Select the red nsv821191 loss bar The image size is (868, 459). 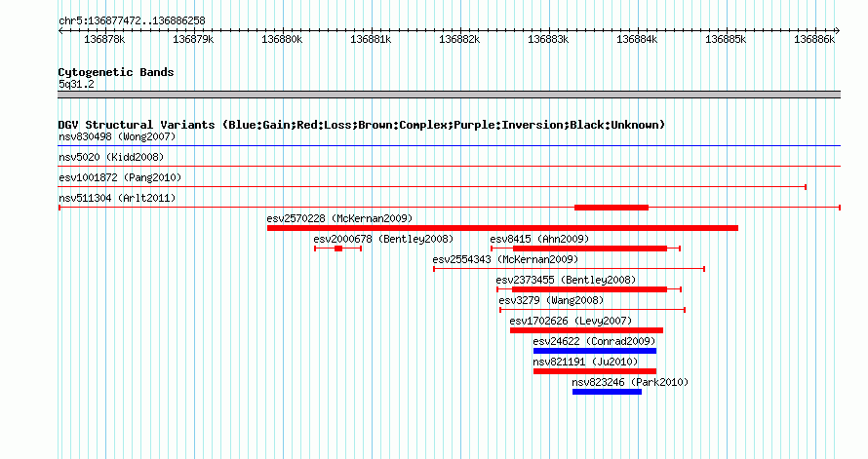(x=595, y=371)
